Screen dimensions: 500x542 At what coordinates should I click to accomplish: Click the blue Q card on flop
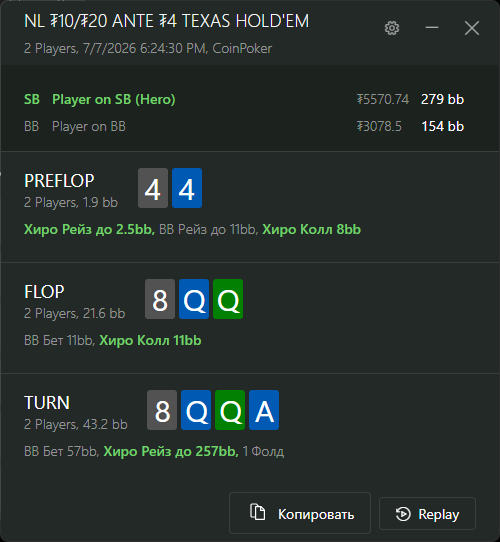click(x=194, y=299)
